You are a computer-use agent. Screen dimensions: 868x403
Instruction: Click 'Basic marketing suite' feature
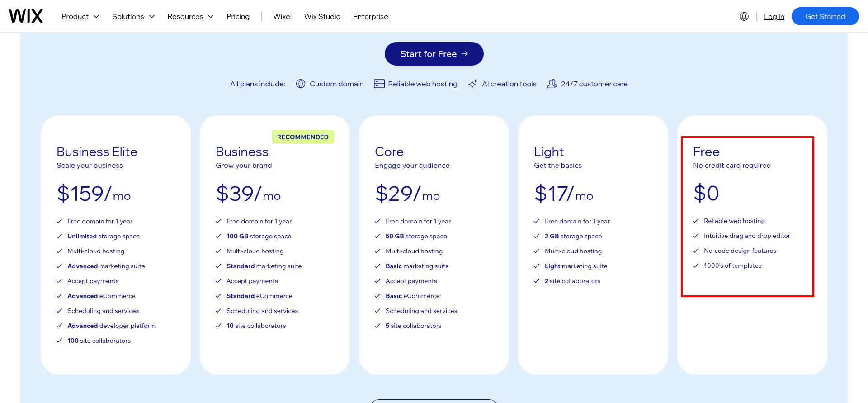(x=417, y=266)
